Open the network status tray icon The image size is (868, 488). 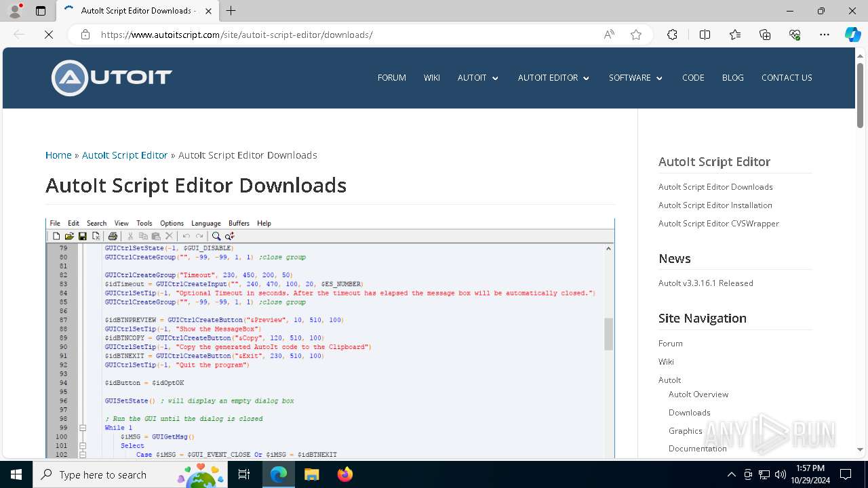[x=764, y=474]
